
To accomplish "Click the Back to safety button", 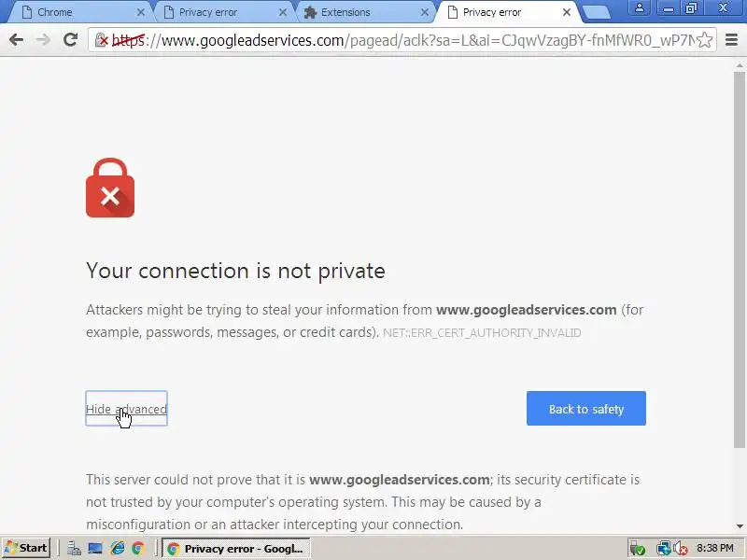I will click(x=586, y=409).
